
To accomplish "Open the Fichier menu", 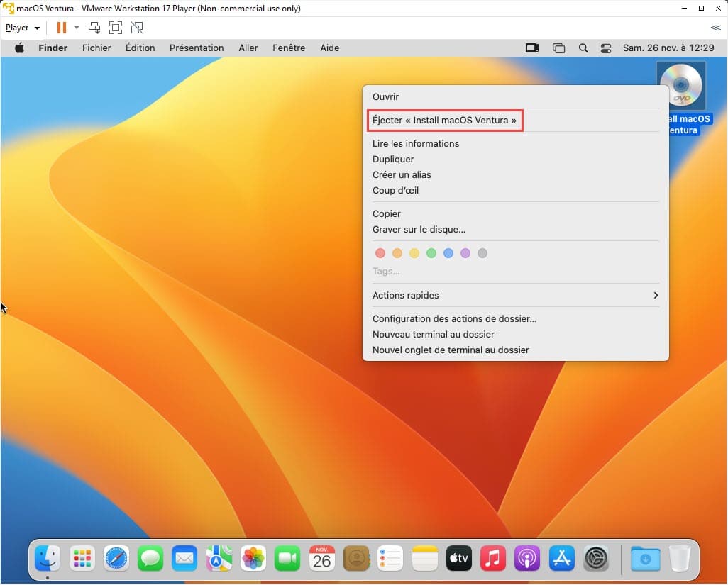I will [x=96, y=48].
